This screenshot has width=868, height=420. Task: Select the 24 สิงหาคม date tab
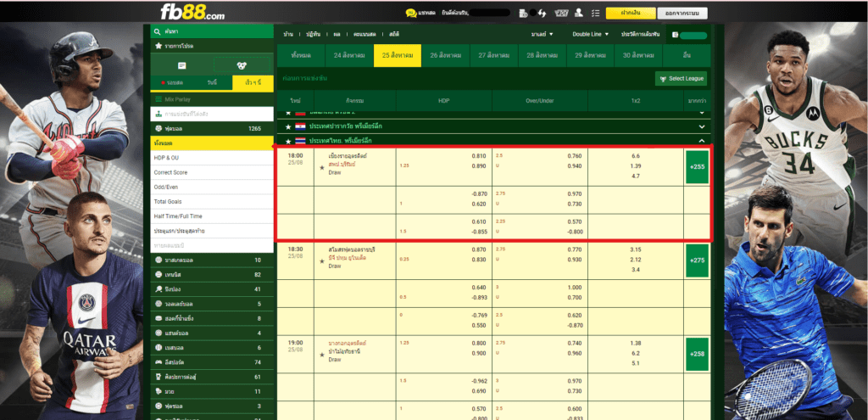click(x=349, y=55)
